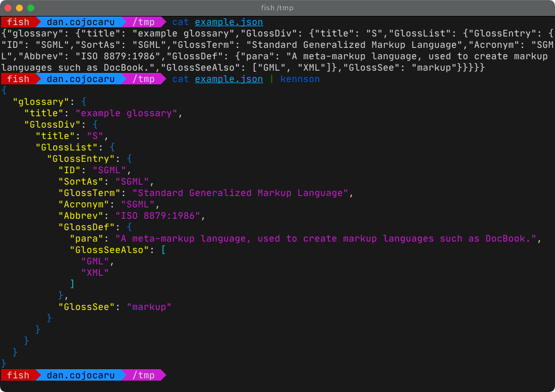Click the "XML" array item in formatted output
Screen dimensions: 555x392
tap(95, 273)
